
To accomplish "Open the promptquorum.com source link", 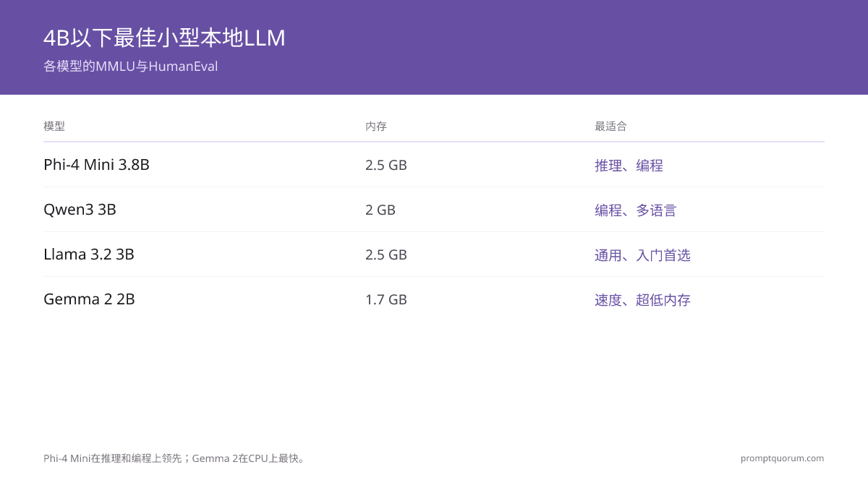I will point(782,458).
